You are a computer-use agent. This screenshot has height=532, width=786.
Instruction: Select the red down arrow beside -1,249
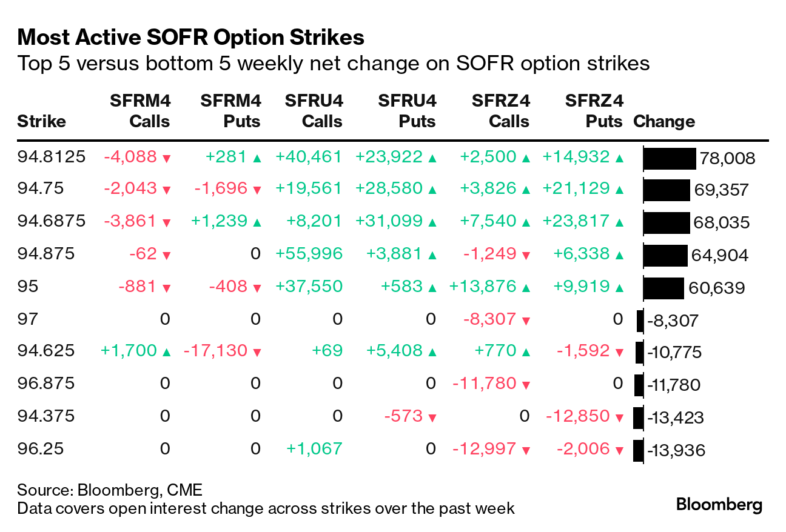[526, 255]
